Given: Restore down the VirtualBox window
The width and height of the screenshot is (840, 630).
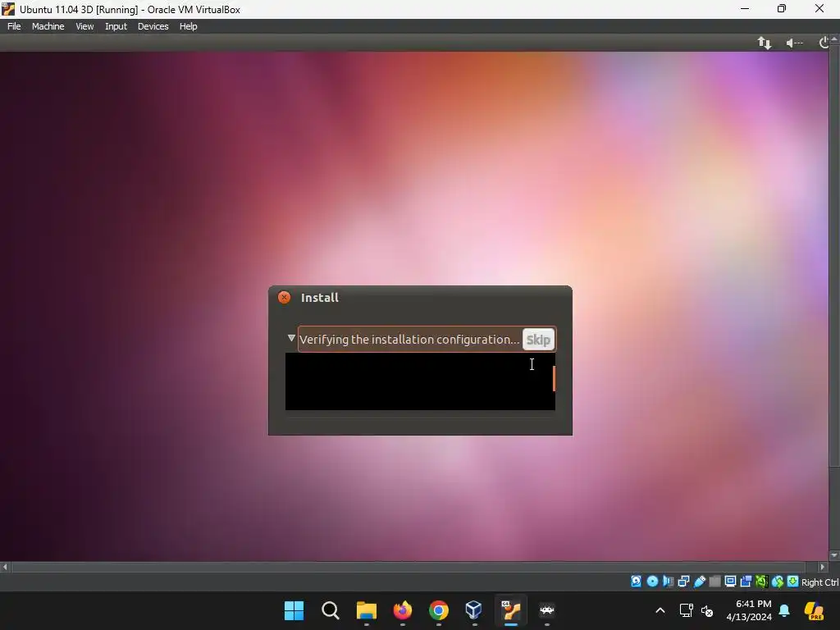Looking at the screenshot, I should click(782, 8).
